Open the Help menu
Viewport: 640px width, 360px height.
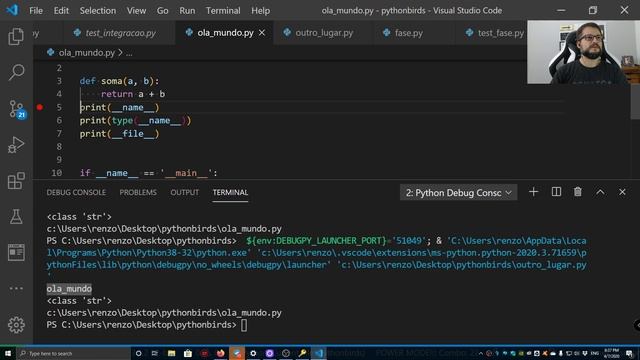[x=260, y=11]
